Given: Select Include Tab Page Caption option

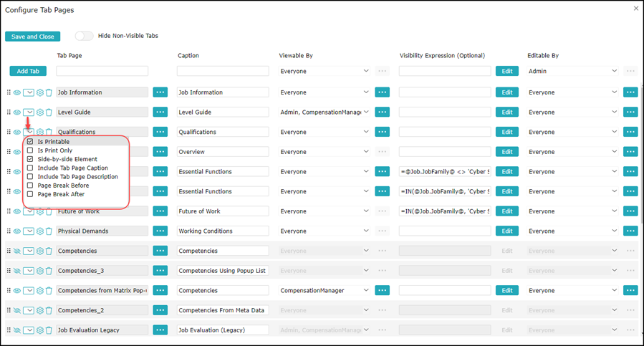Looking at the screenshot, I should tap(30, 168).
